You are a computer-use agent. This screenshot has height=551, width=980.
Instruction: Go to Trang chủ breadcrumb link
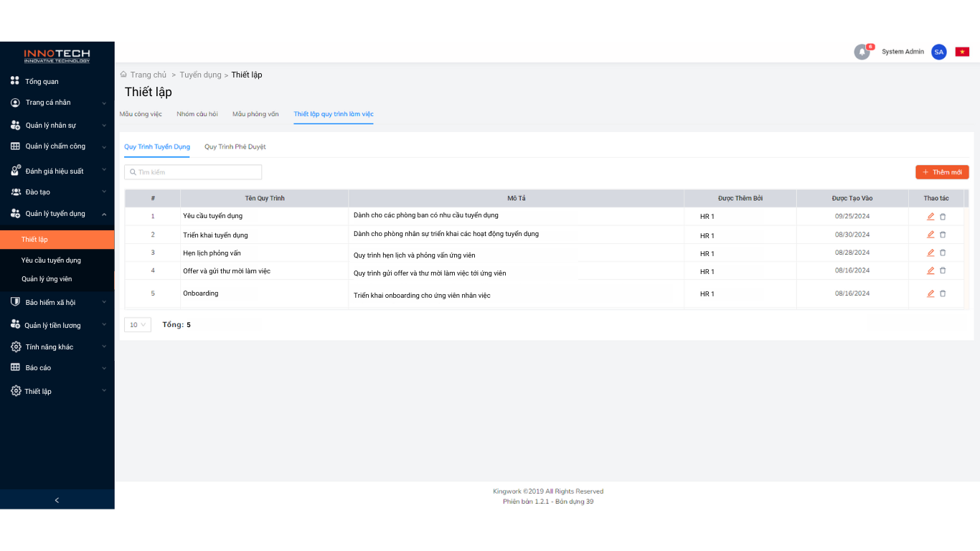(x=149, y=75)
